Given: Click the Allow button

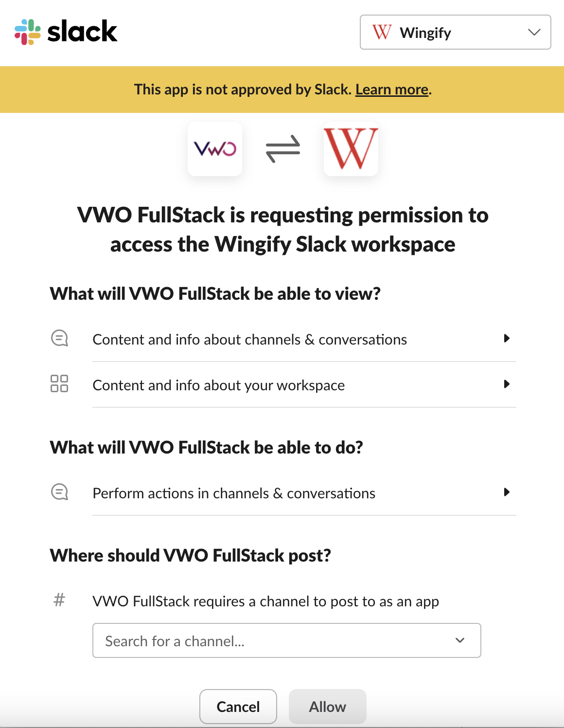Looking at the screenshot, I should pyautogui.click(x=328, y=707).
